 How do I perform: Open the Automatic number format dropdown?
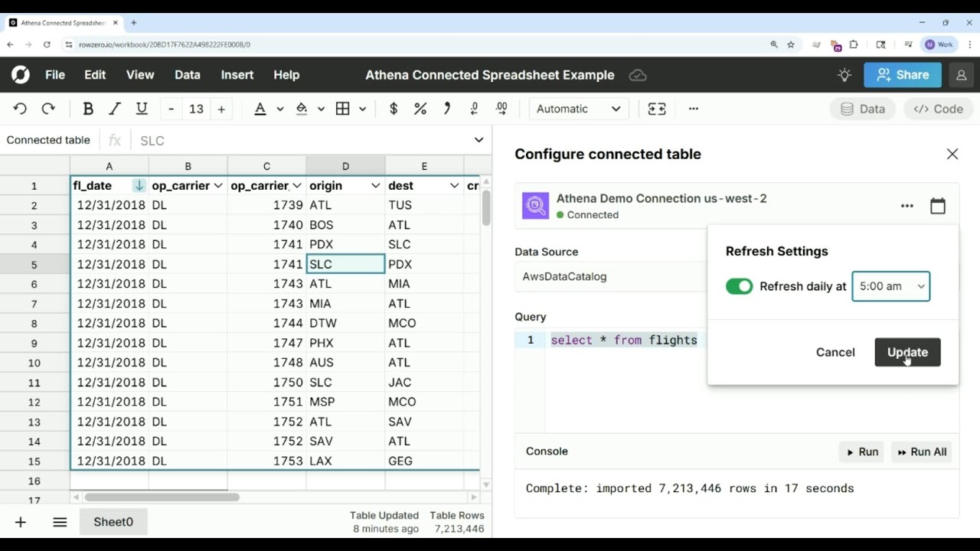tap(579, 109)
